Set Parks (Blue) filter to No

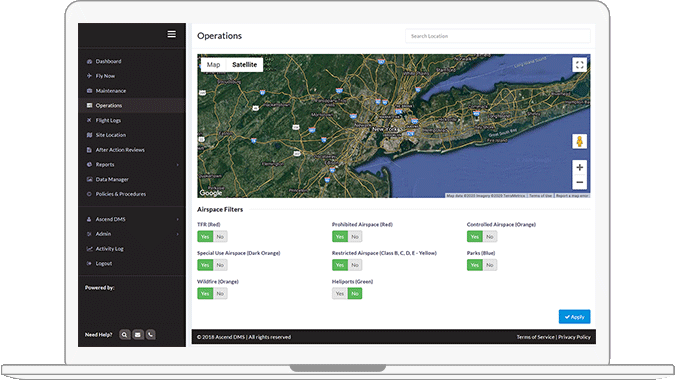(x=489, y=265)
